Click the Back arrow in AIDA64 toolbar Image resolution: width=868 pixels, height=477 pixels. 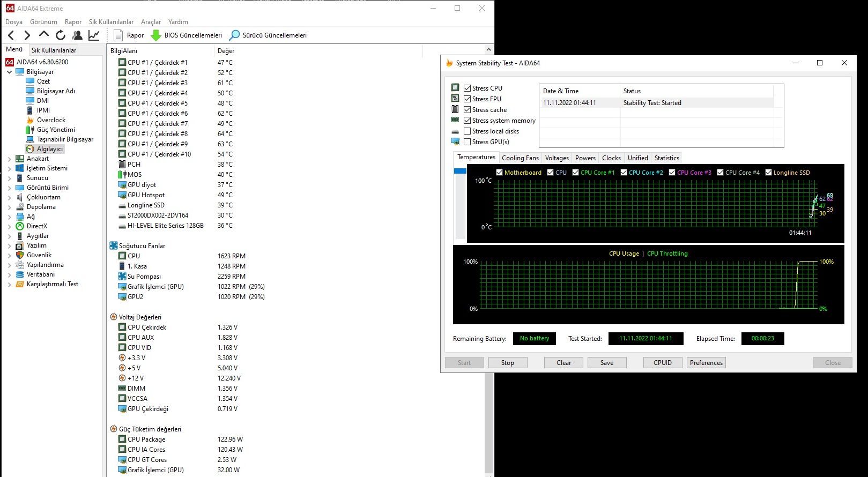click(11, 35)
